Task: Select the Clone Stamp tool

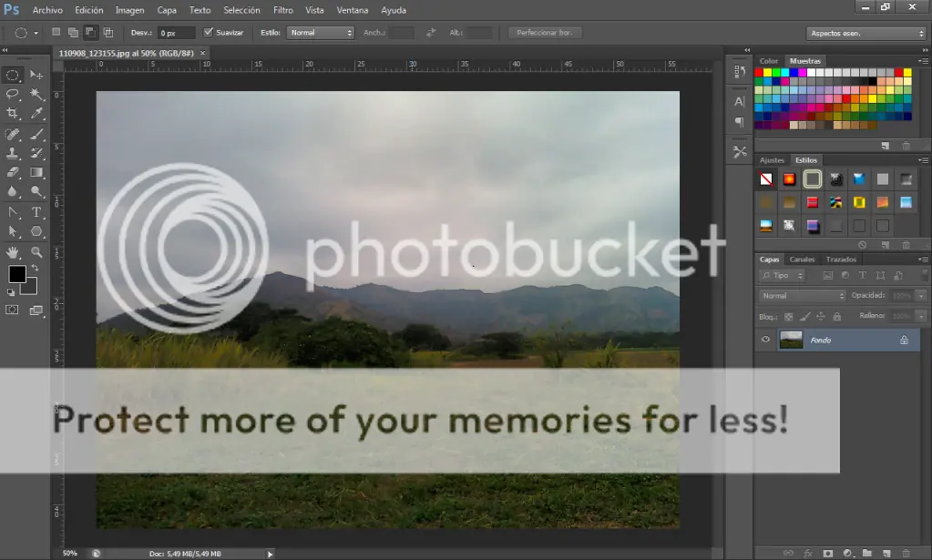Action: (x=13, y=153)
